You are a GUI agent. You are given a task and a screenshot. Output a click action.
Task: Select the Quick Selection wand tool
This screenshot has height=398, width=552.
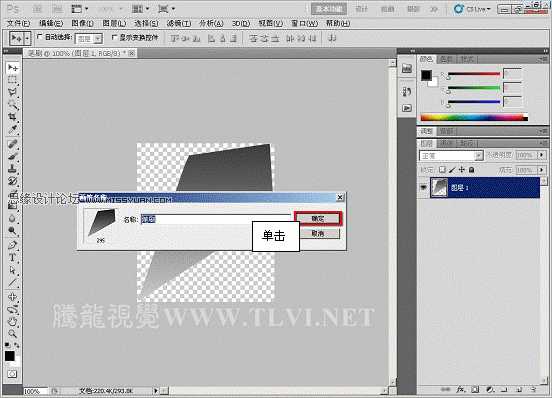pos(12,105)
